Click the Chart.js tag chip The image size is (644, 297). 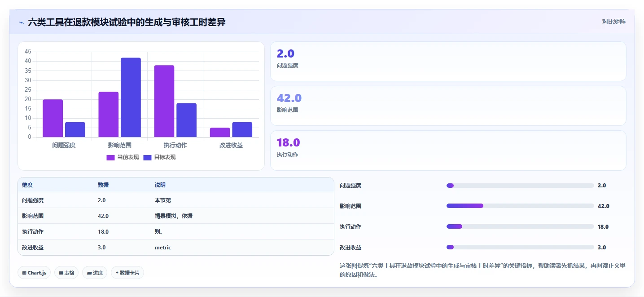pos(34,273)
